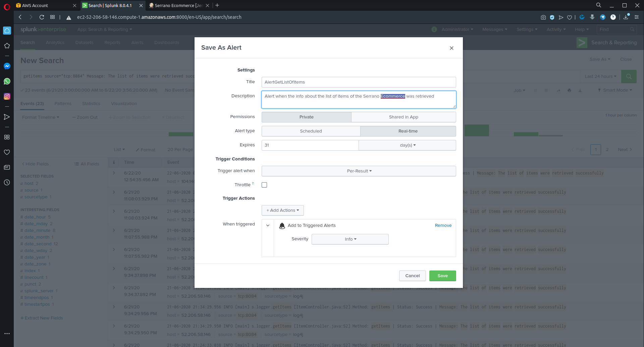The height and width of the screenshot is (347, 644).
Task: Open the Messages menu
Action: (x=495, y=30)
